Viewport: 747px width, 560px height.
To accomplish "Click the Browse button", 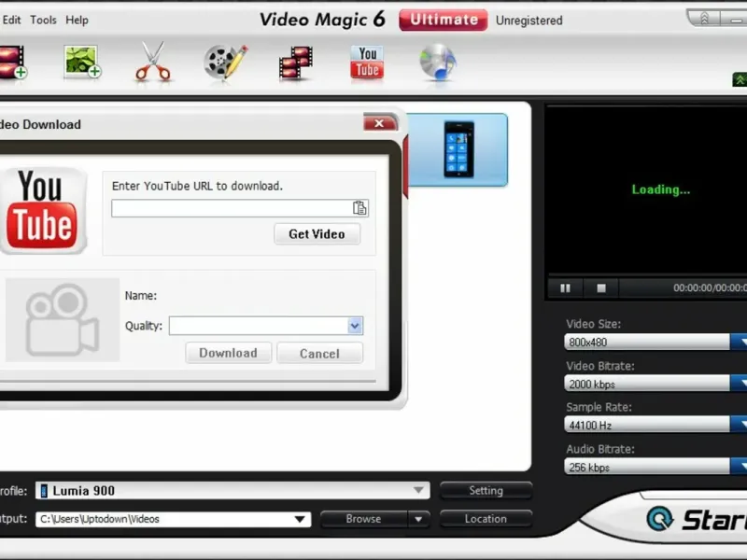I will click(363, 519).
